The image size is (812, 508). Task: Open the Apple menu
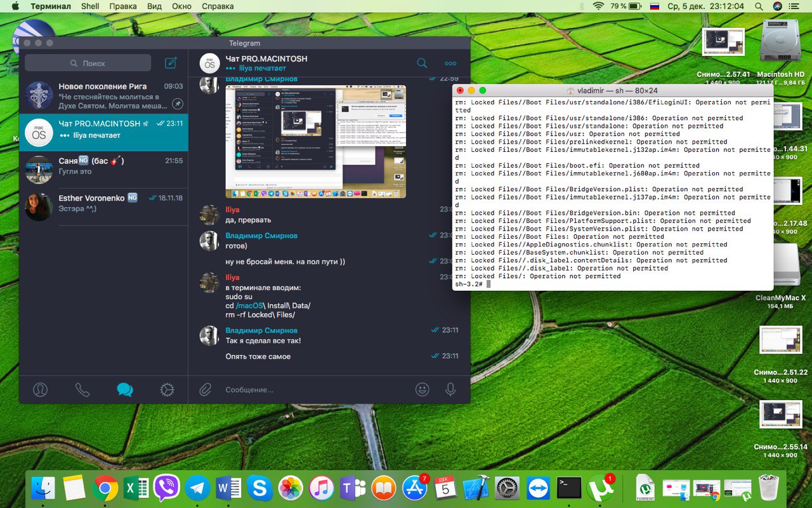(15, 6)
